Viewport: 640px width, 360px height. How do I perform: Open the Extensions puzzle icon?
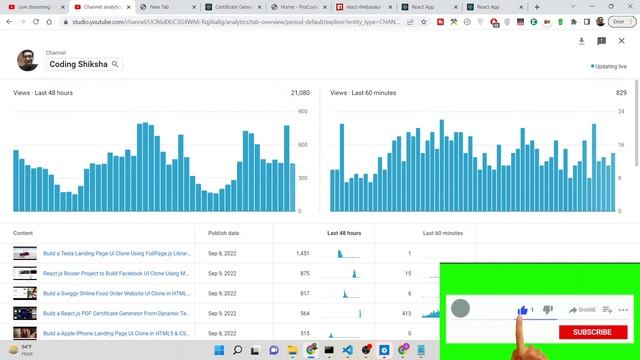(x=573, y=22)
